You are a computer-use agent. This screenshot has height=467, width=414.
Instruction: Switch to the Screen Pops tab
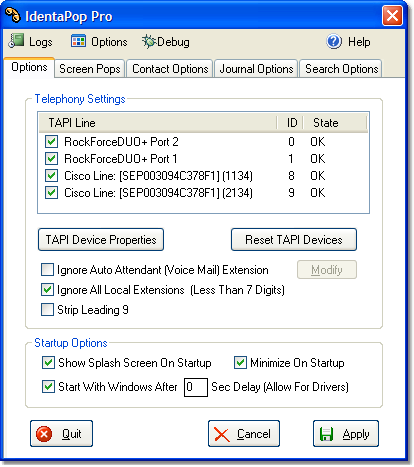[x=90, y=69]
